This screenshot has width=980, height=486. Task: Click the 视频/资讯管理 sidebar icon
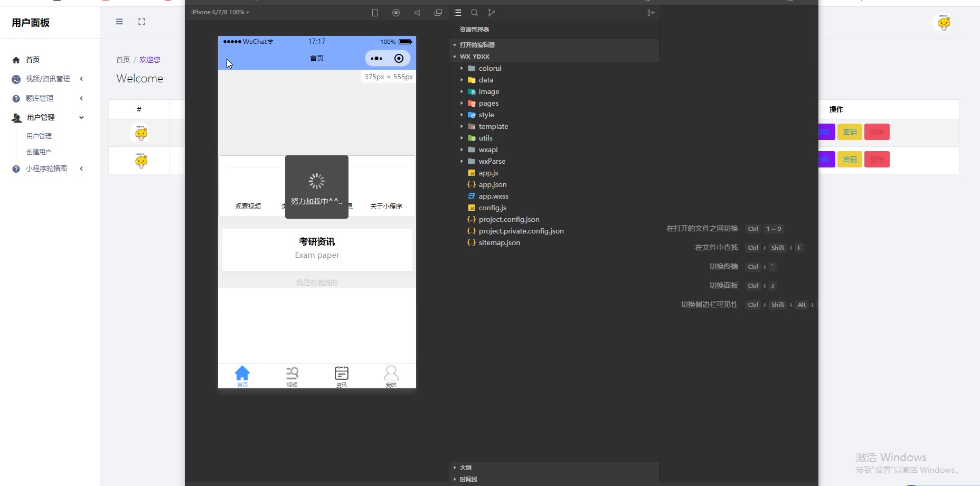pyautogui.click(x=16, y=79)
